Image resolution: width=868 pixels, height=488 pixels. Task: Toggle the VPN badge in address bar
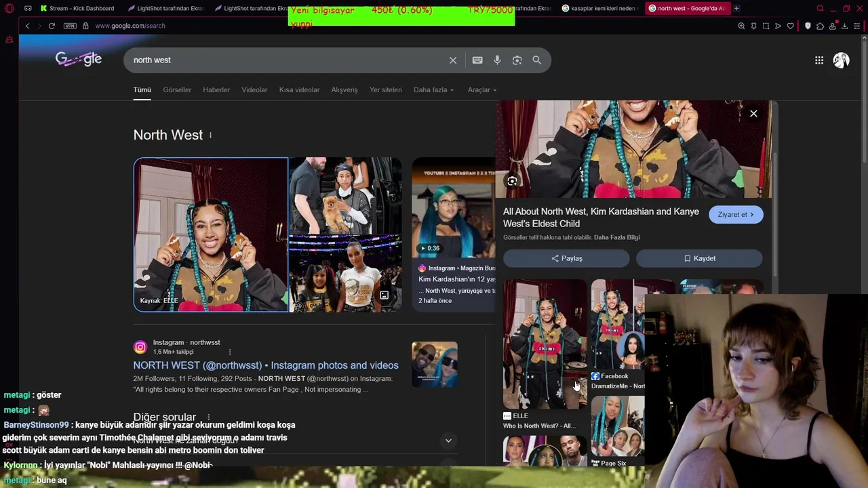click(x=70, y=26)
